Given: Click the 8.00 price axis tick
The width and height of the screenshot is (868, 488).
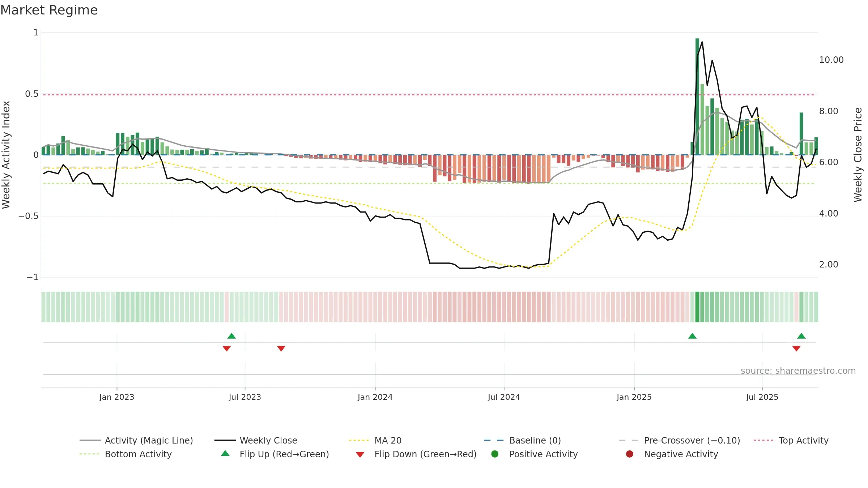Looking at the screenshot, I should click(829, 111).
